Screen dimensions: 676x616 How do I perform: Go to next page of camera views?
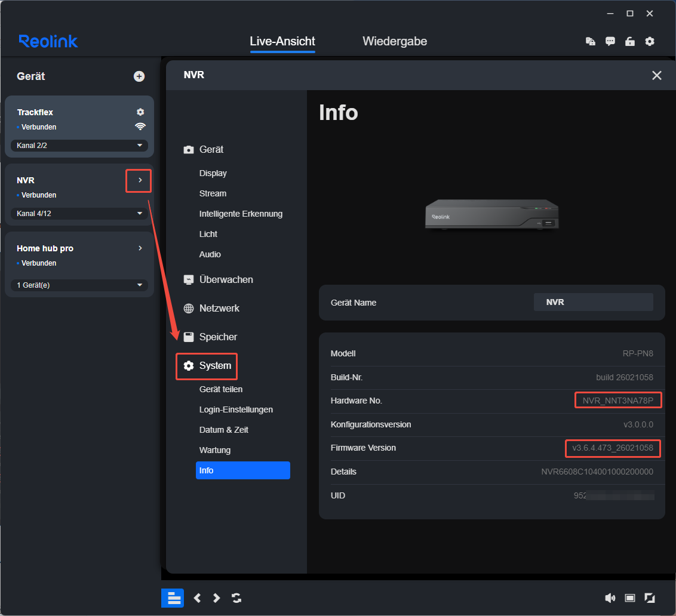[x=216, y=598]
